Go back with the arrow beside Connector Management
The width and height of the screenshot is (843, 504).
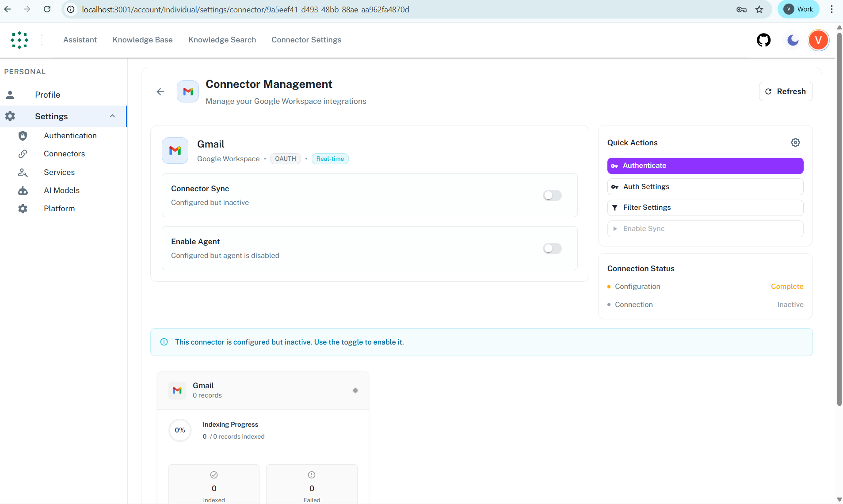coord(160,91)
